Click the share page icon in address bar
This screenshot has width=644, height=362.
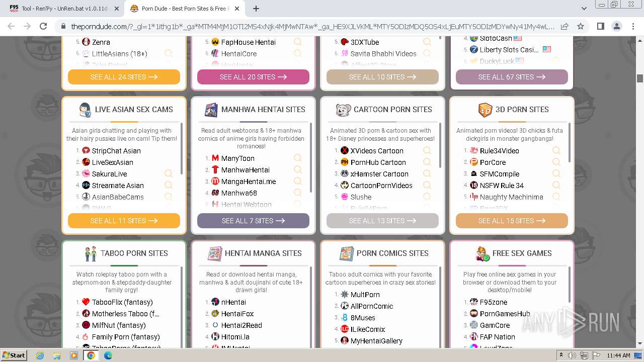[565, 26]
